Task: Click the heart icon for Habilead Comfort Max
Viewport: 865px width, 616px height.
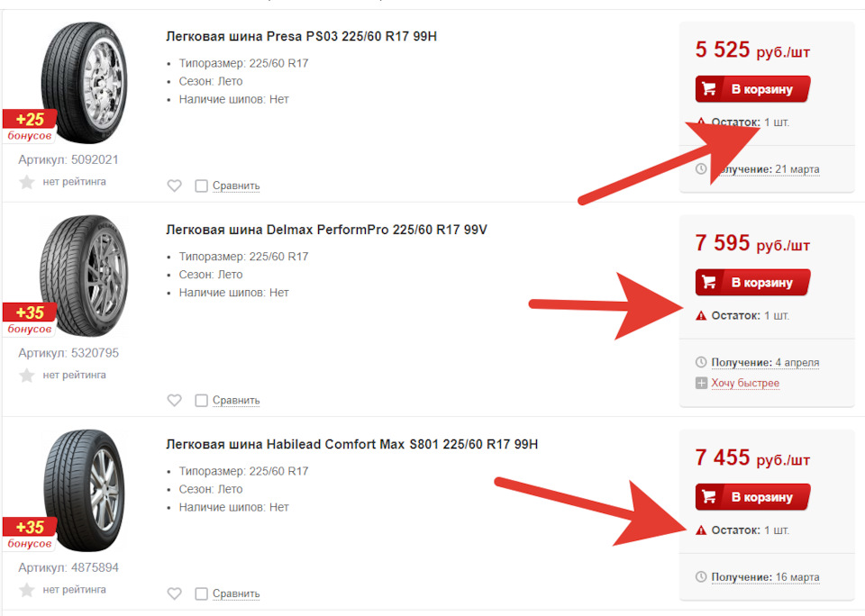Action: [x=175, y=593]
